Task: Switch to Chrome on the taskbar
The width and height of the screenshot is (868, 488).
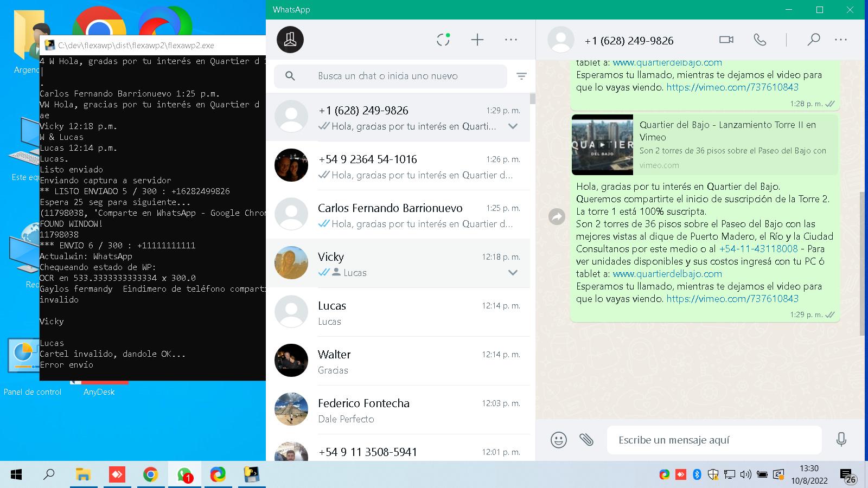Action: 150,475
